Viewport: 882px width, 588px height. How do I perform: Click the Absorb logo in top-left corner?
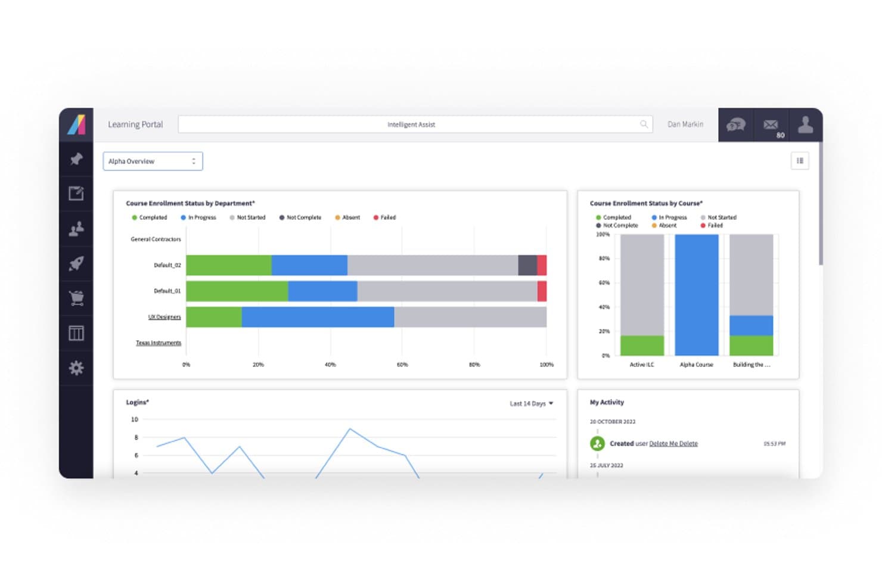tap(76, 125)
